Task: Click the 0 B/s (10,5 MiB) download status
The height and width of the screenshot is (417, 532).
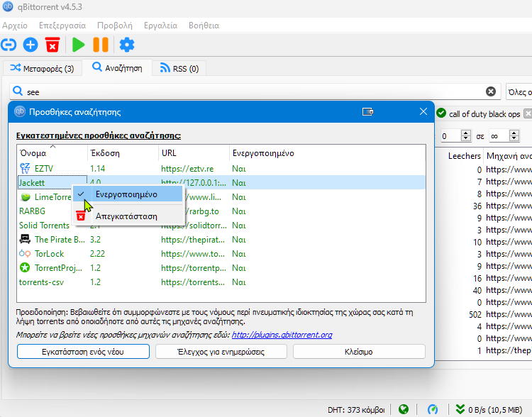Action: [x=495, y=410]
